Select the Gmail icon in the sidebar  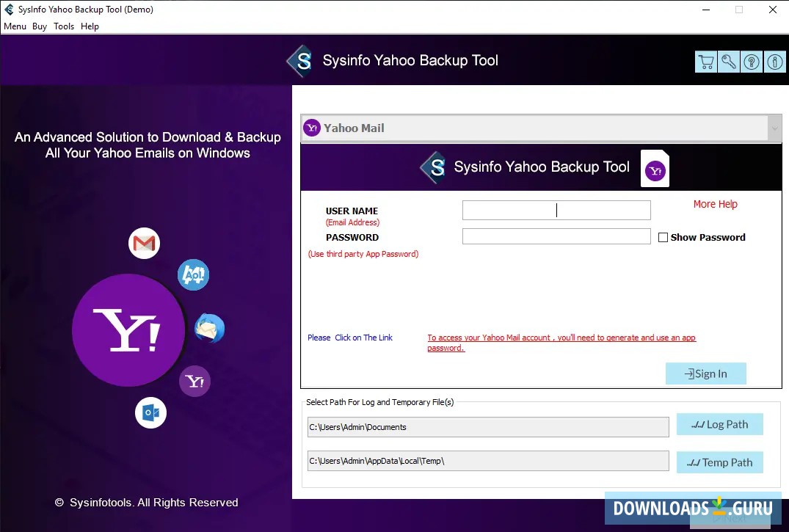[144, 242]
